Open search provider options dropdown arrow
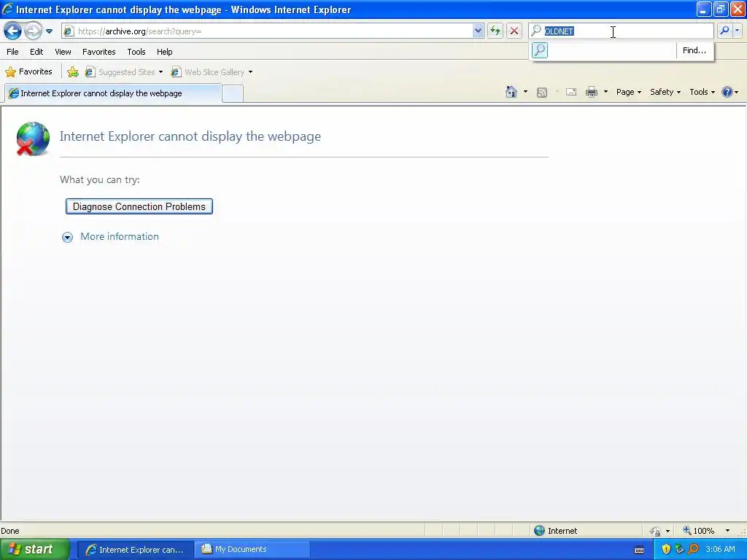The height and width of the screenshot is (560, 747). (x=738, y=31)
